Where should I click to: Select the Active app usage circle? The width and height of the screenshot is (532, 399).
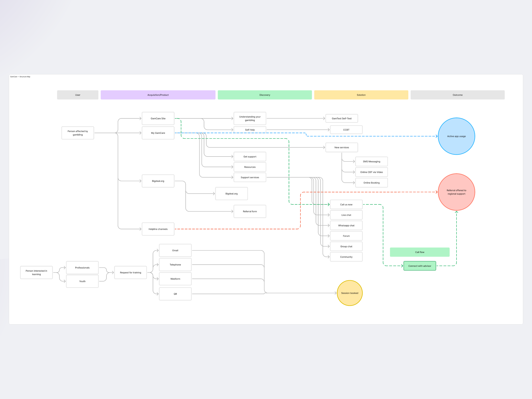[456, 136]
